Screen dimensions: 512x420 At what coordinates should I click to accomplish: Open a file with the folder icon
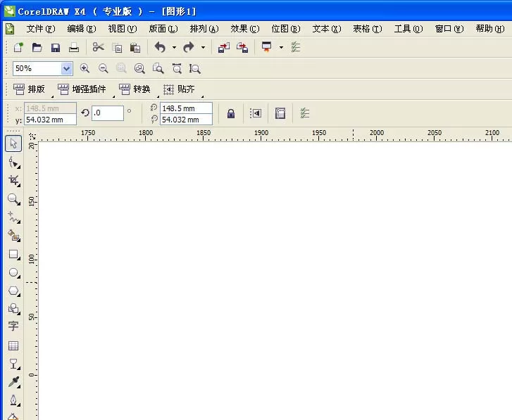37,48
